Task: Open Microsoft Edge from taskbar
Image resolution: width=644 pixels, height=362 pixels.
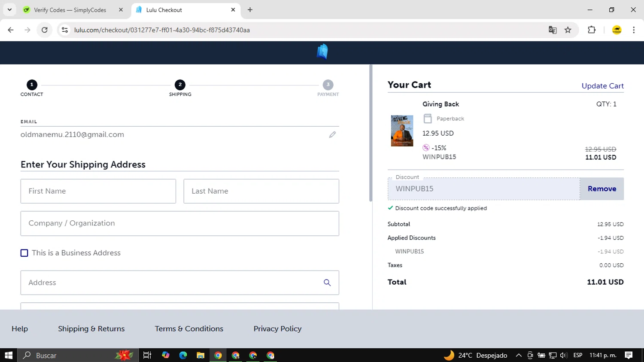Action: point(183,356)
